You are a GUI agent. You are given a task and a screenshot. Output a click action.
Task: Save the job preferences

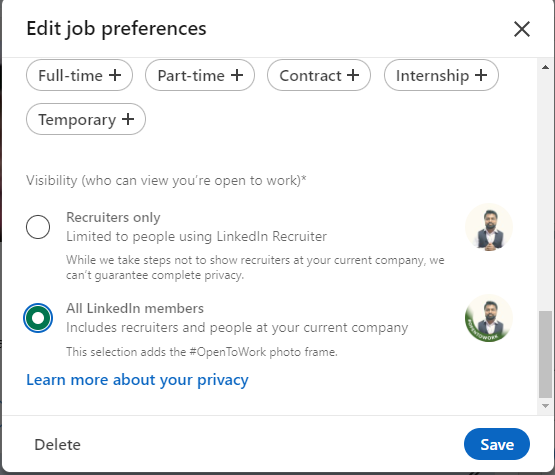(497, 444)
